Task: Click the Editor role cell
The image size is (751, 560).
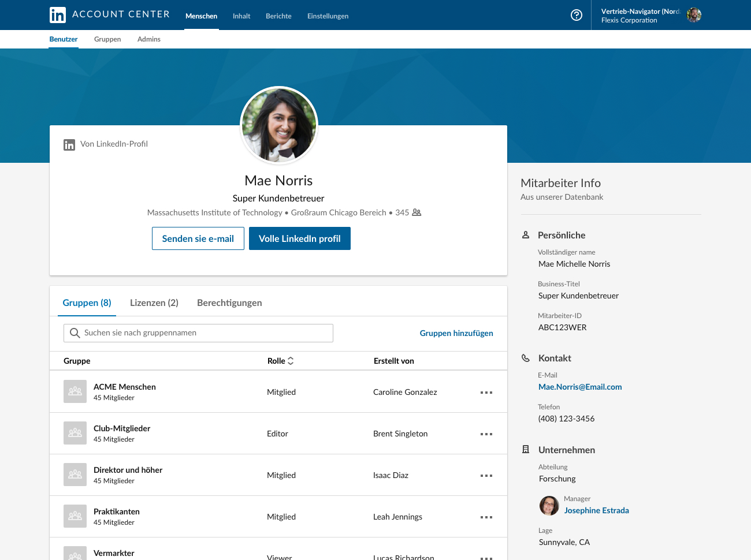Action: tap(277, 434)
